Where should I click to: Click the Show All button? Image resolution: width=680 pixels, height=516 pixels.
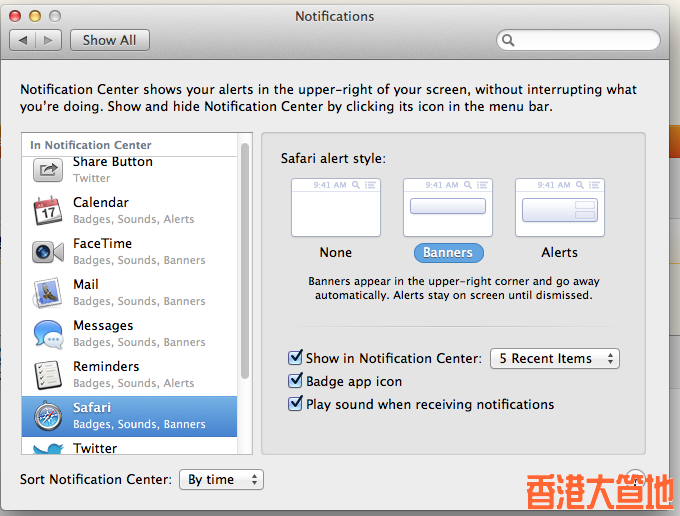tap(110, 40)
